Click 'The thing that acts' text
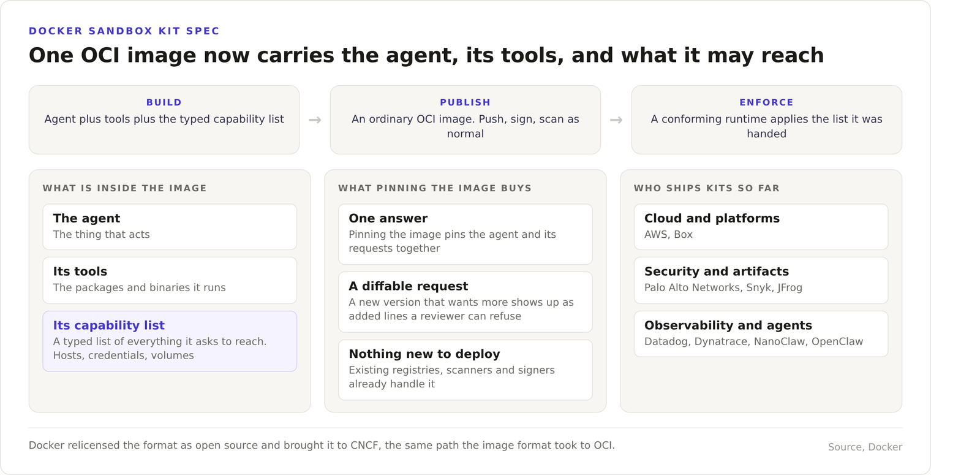This screenshot has width=980, height=475. click(102, 235)
